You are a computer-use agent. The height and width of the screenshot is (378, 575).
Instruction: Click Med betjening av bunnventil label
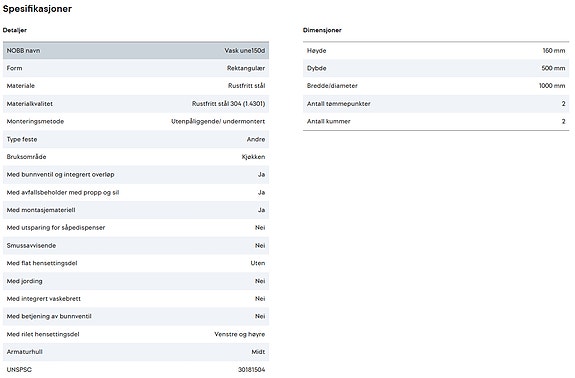[x=49, y=316]
